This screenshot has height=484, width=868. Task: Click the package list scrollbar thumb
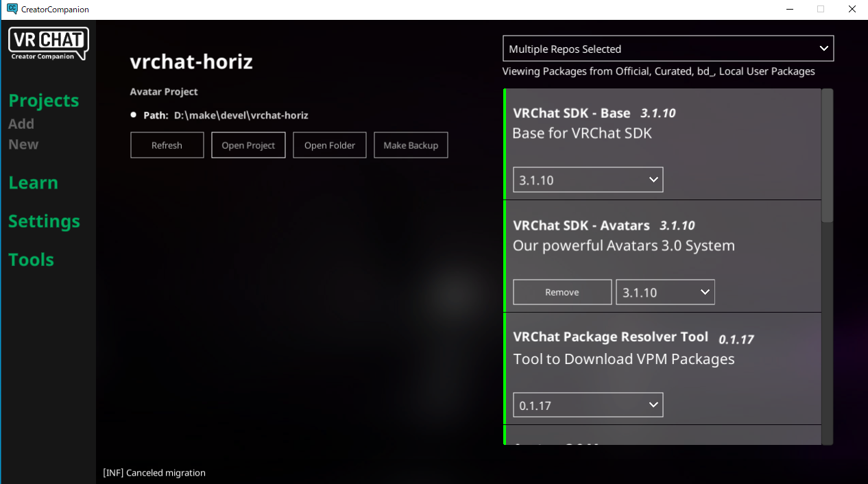828,155
